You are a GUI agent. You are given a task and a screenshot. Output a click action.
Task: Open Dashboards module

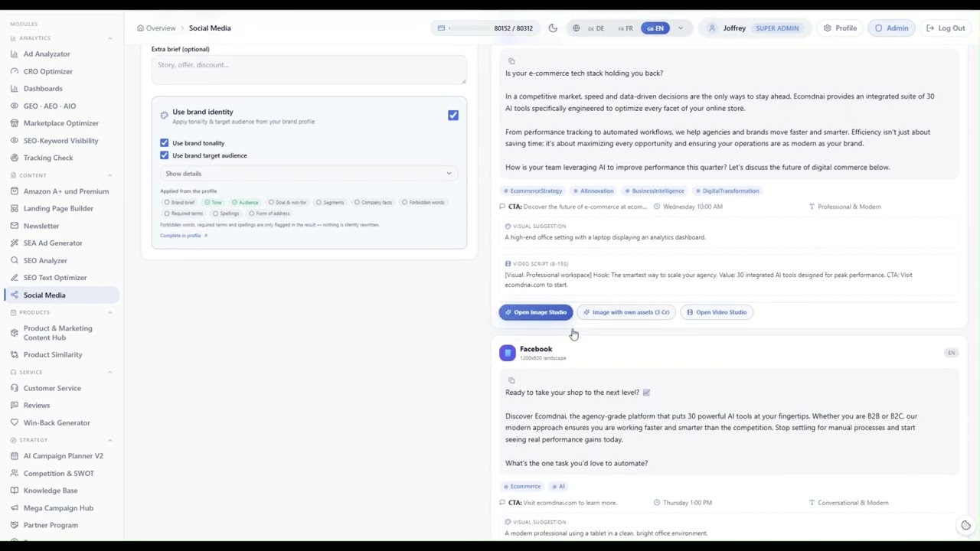click(42, 89)
